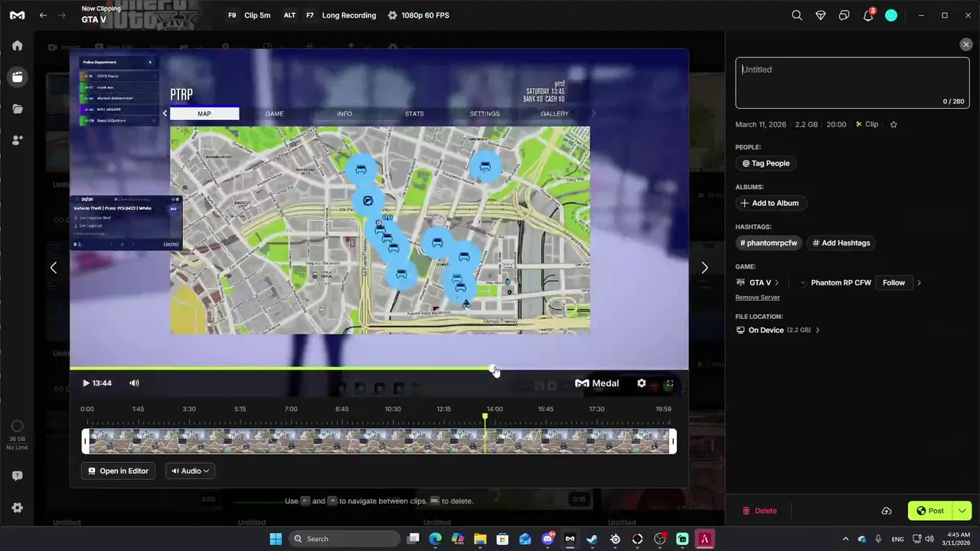Click the Tag People button

coord(766,163)
